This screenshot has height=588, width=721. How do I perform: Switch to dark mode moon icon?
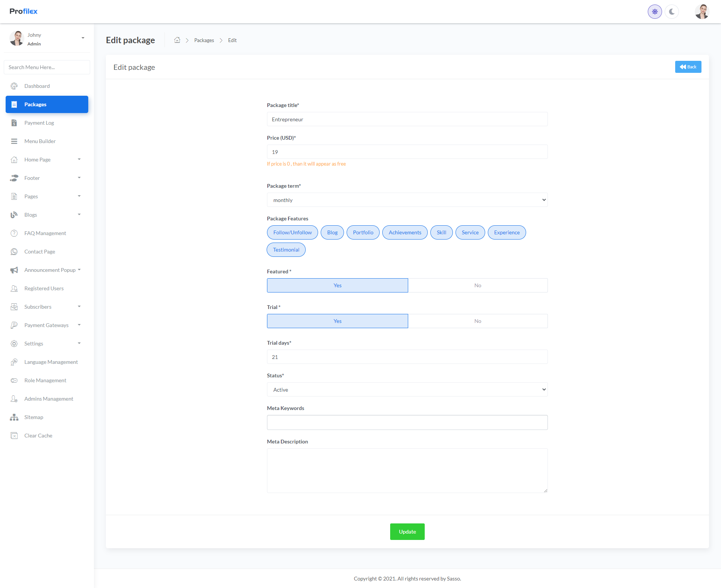(672, 12)
